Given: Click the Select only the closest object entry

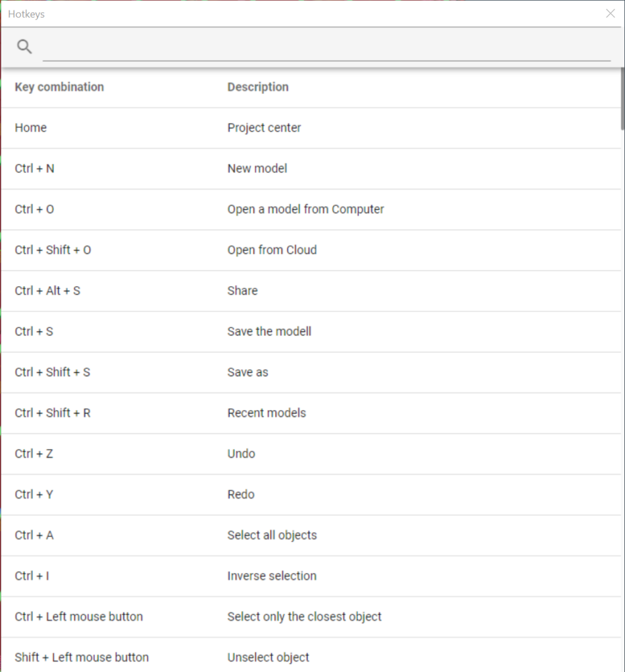Looking at the screenshot, I should pyautogui.click(x=305, y=617).
